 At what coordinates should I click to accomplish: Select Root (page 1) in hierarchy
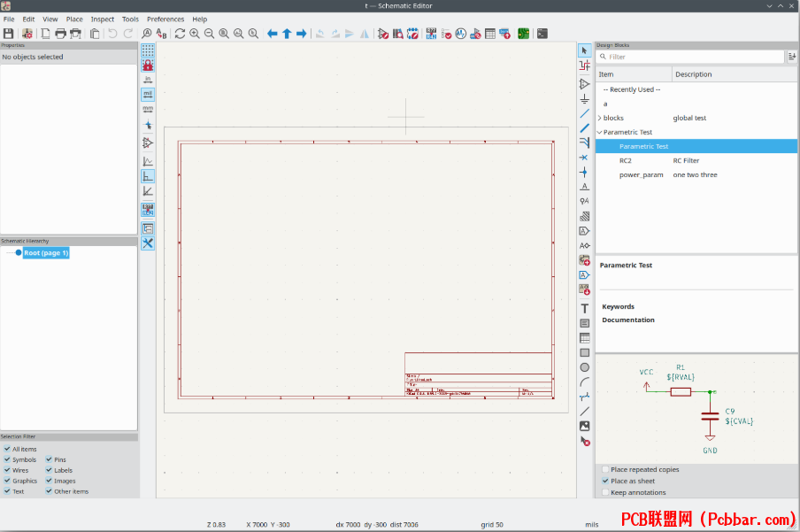pyautogui.click(x=46, y=253)
